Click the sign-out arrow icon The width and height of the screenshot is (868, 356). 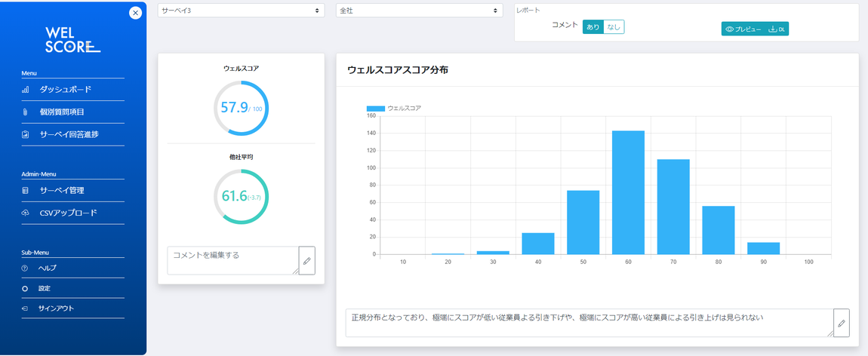25,308
